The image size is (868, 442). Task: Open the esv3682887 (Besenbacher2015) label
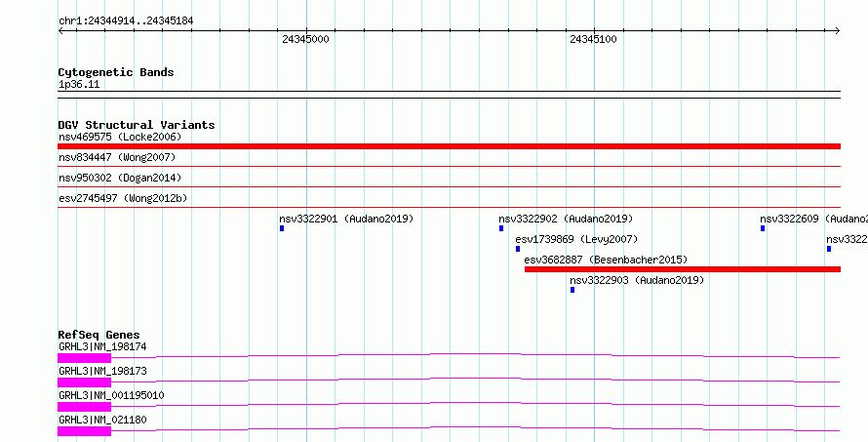(606, 260)
